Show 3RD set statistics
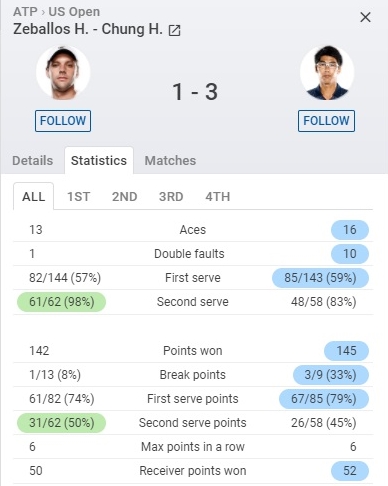Viewport: 388px width, 486px height. tap(171, 196)
